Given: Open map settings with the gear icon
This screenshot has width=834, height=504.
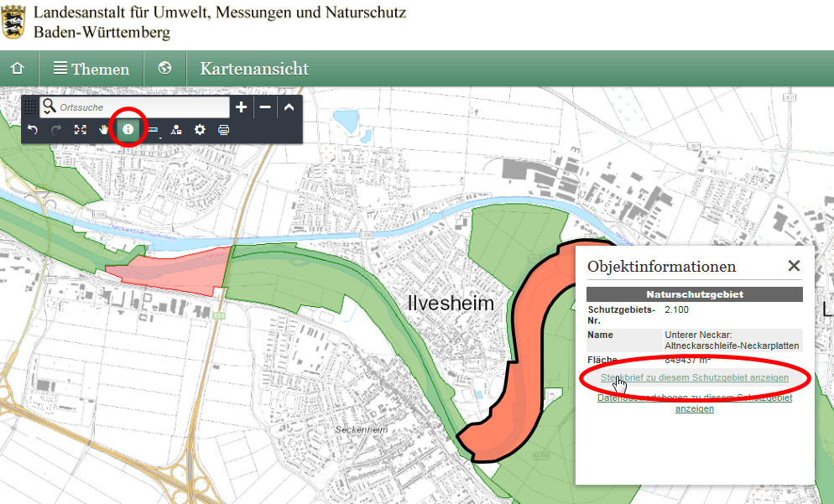Looking at the screenshot, I should 200,130.
